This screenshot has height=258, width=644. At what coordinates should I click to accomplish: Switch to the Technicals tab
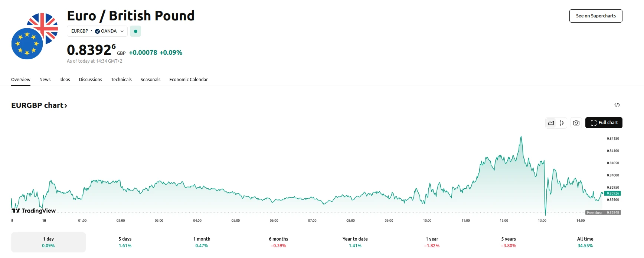(x=121, y=79)
